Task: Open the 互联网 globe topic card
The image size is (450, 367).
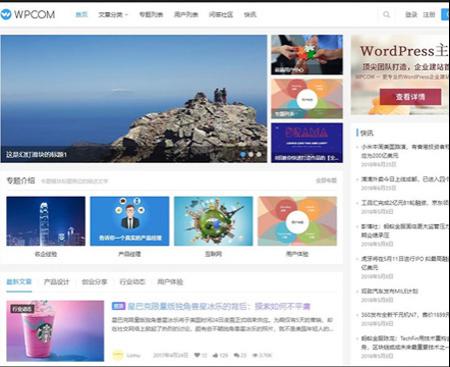Action: (x=213, y=221)
